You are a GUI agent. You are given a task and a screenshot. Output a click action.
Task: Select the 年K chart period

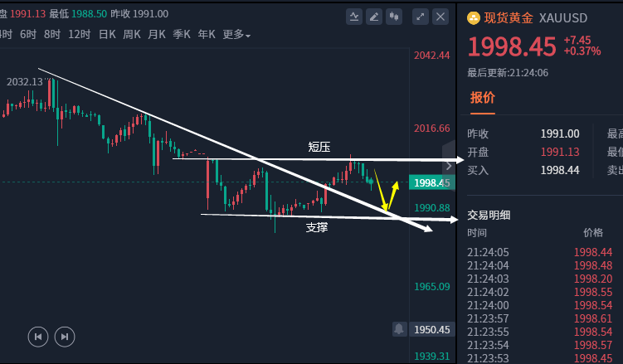tap(207, 34)
